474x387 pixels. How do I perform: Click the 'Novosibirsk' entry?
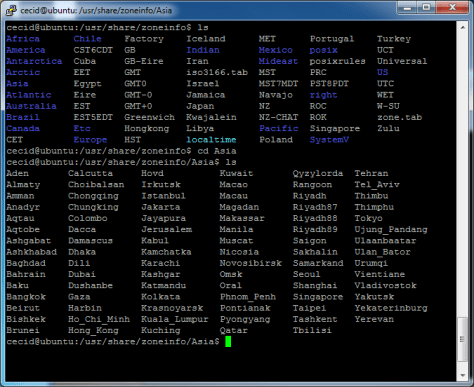coord(250,263)
